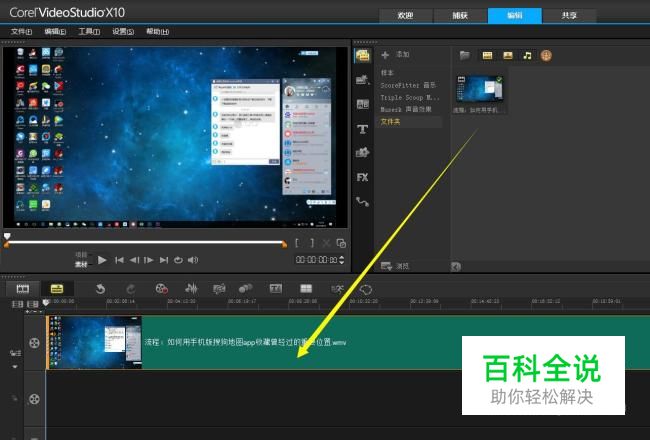Open the 编辑 menu in the menu bar

(55, 32)
